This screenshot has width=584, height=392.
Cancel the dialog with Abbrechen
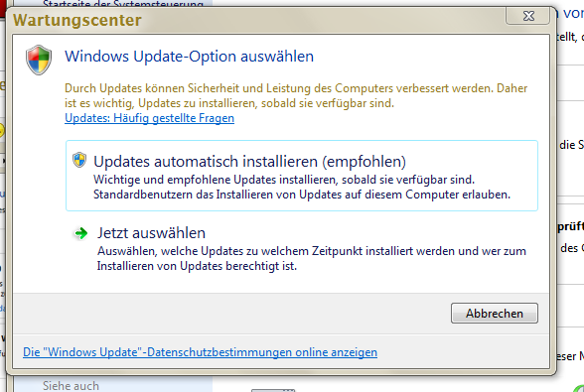(x=495, y=313)
